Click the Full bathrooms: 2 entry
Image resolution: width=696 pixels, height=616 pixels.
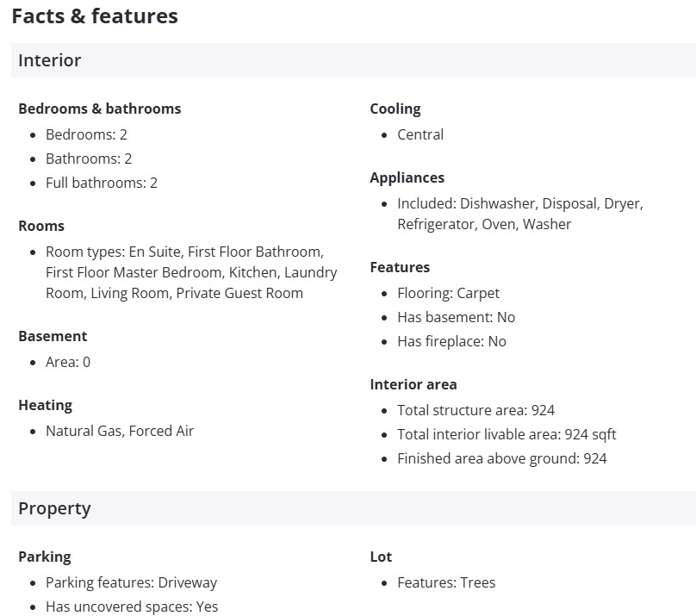[x=102, y=183]
